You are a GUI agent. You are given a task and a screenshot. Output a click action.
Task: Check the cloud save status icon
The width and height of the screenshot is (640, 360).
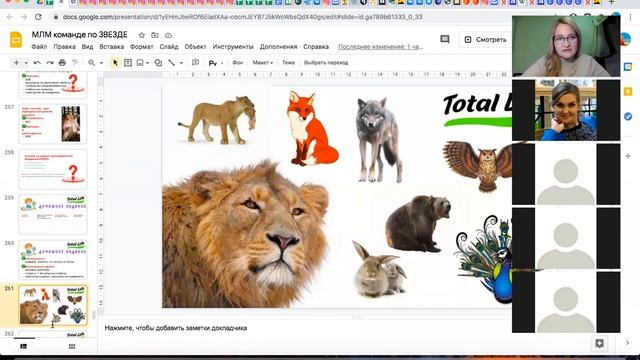(x=168, y=35)
